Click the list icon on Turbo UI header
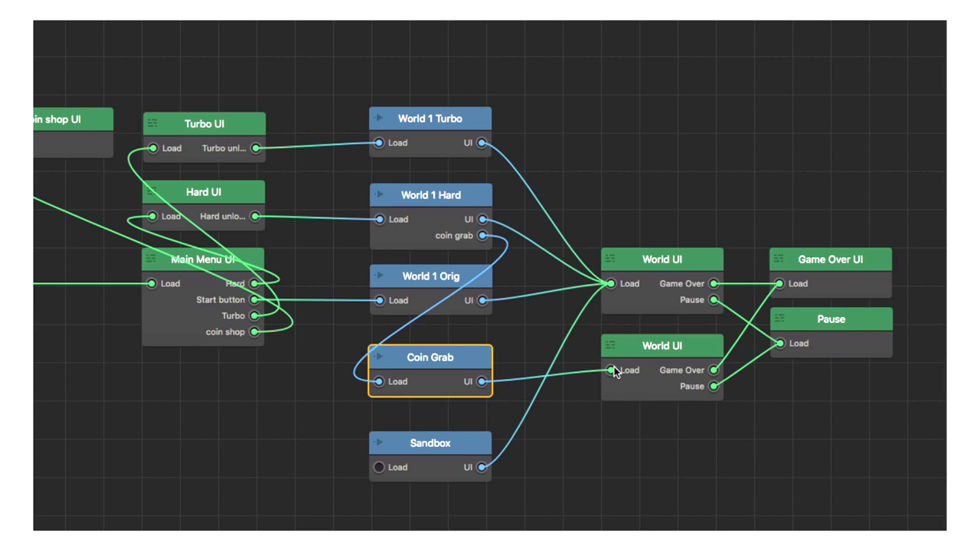Image resolution: width=980 pixels, height=551 pixels. pyautogui.click(x=152, y=123)
